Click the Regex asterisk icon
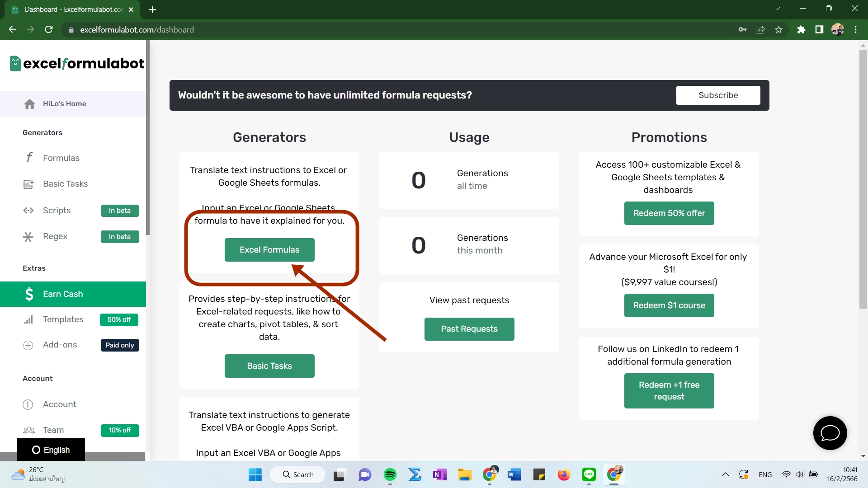 click(28, 237)
